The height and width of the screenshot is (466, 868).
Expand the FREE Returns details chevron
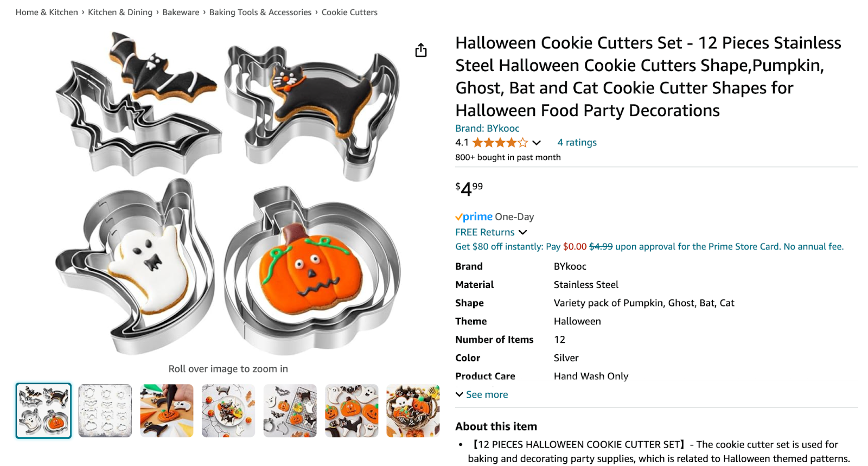pyautogui.click(x=524, y=232)
